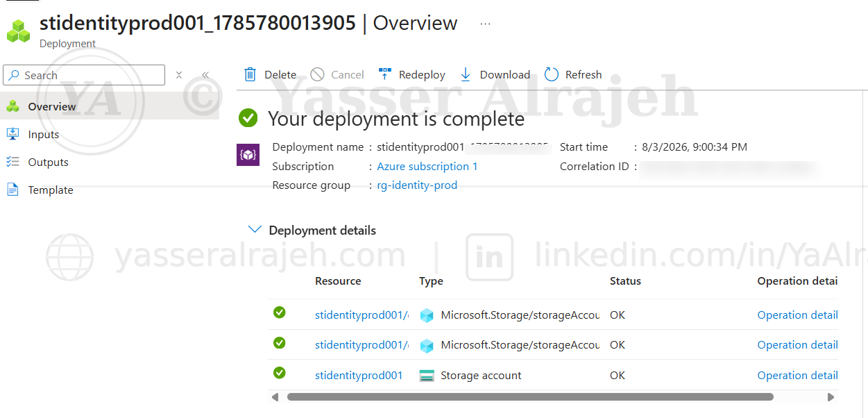Viewport: 868px width, 418px height.
Task: Click the OK status in Storage account row
Action: click(x=618, y=376)
